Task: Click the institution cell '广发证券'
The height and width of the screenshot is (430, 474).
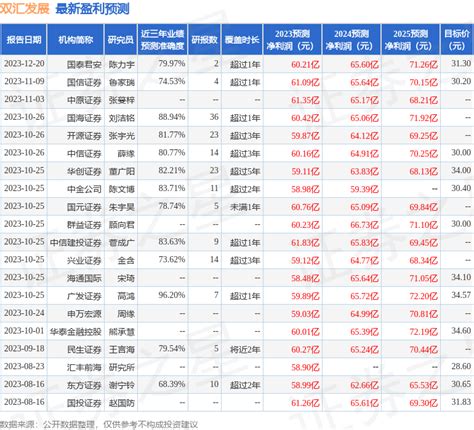Action: pos(84,296)
